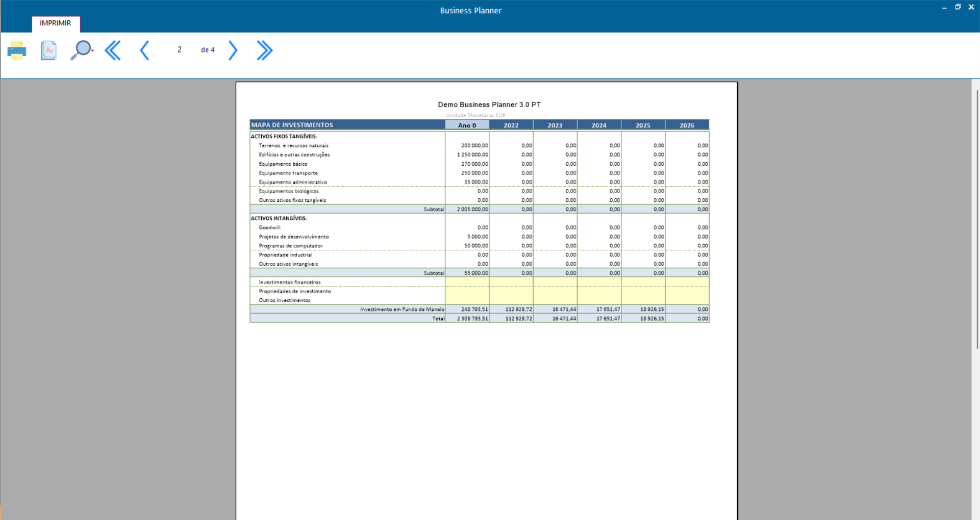Click the vertical scrollbar of the preview
Viewport: 980px width, 520px height.
coord(976,219)
